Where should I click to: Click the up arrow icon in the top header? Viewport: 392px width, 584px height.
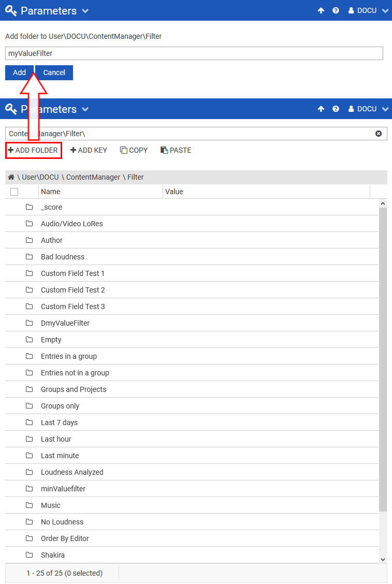click(x=321, y=10)
